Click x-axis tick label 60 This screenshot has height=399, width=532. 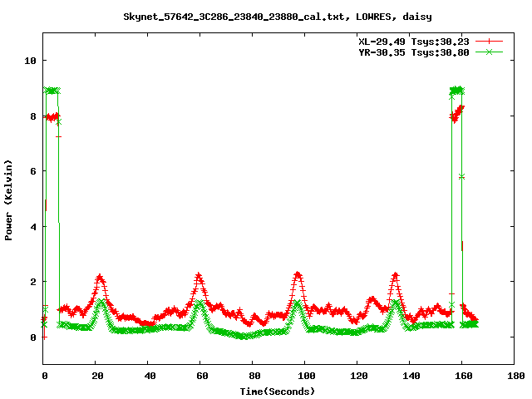pos(202,376)
